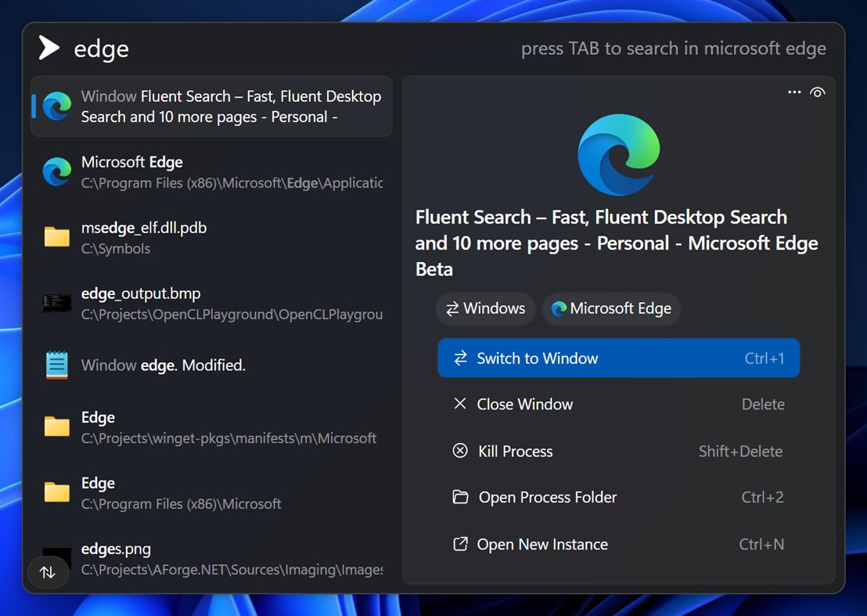
Task: Click the Kill Process circled-x icon
Action: coord(461,451)
